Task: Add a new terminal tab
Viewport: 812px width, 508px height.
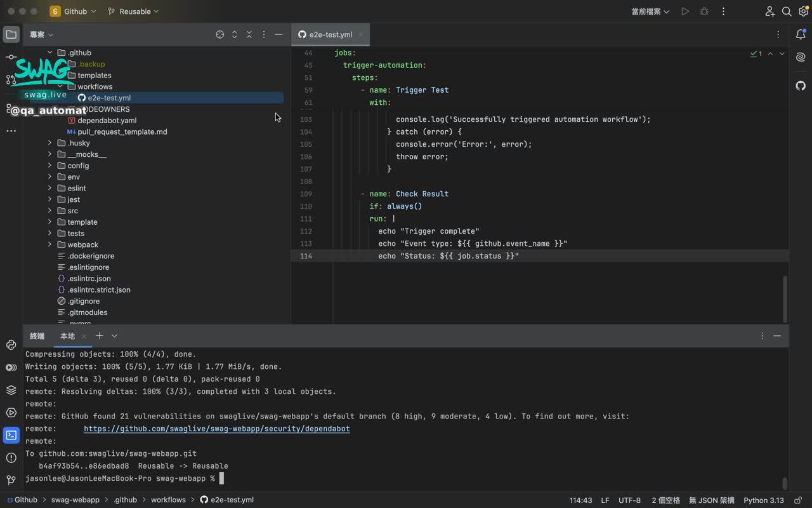Action: pos(99,336)
